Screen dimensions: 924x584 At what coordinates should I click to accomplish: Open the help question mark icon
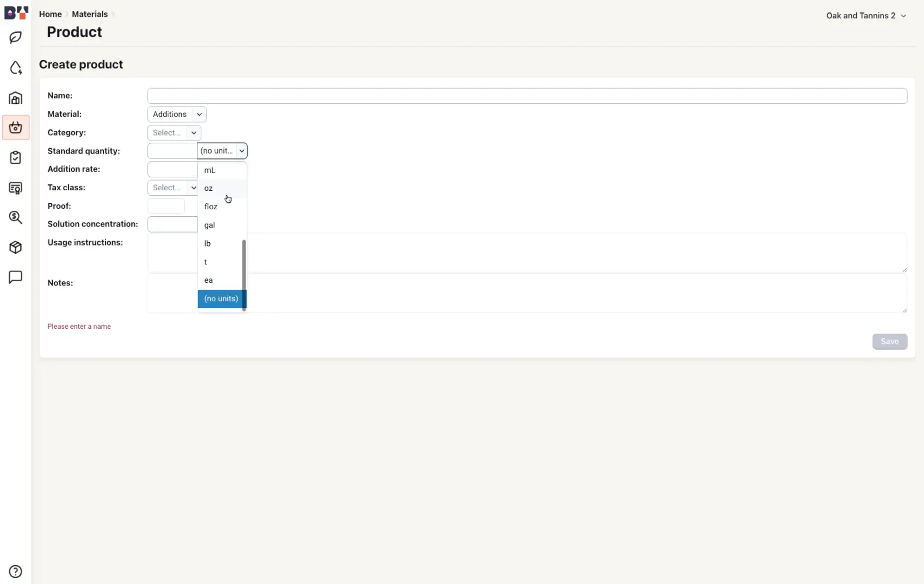pos(16,572)
